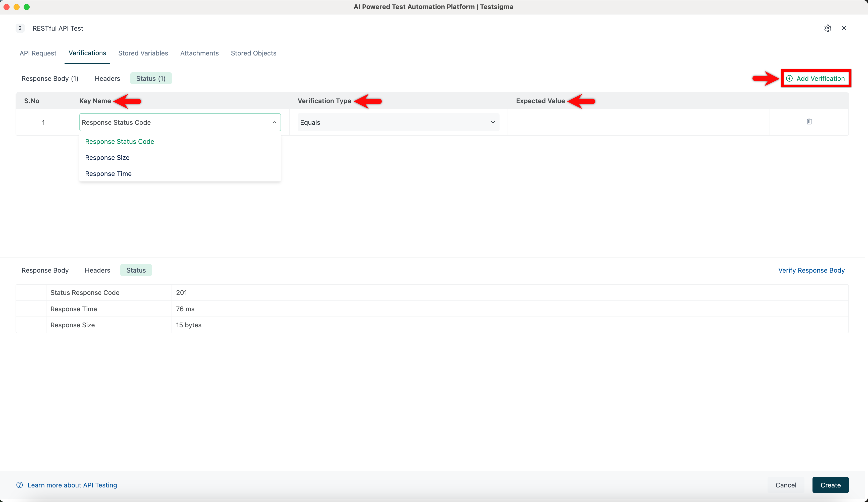
Task: Switch to the API Request tab
Action: tap(37, 53)
